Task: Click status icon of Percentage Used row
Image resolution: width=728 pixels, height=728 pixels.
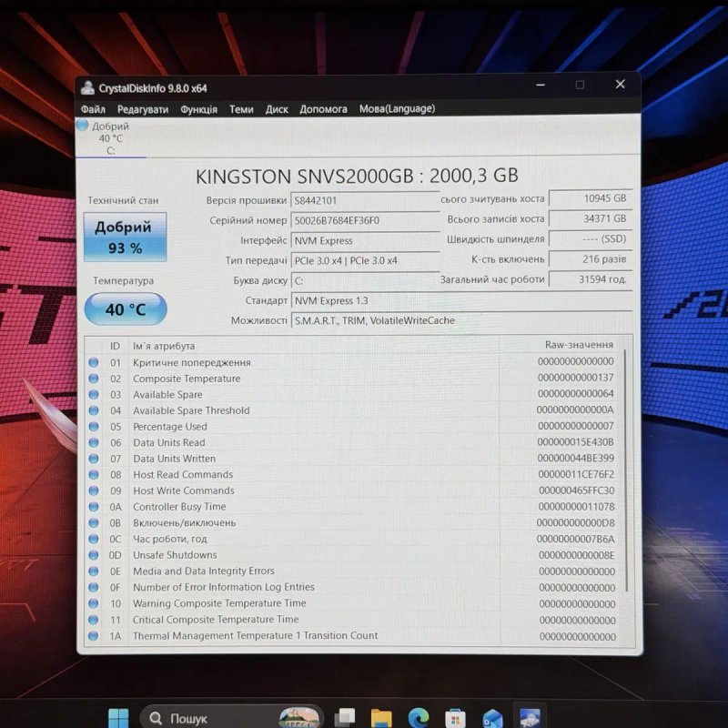Action: [94, 426]
